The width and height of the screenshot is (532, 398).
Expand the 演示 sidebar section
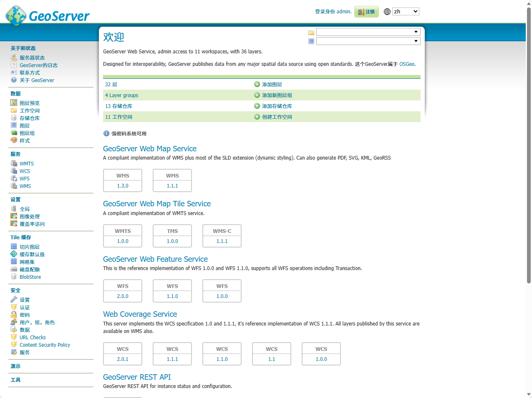(15, 366)
